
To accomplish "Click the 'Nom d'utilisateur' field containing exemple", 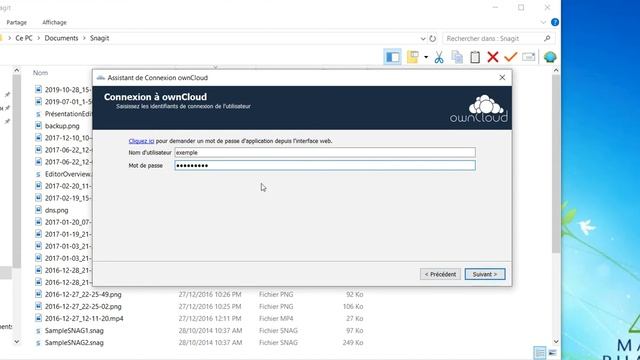I will click(325, 152).
